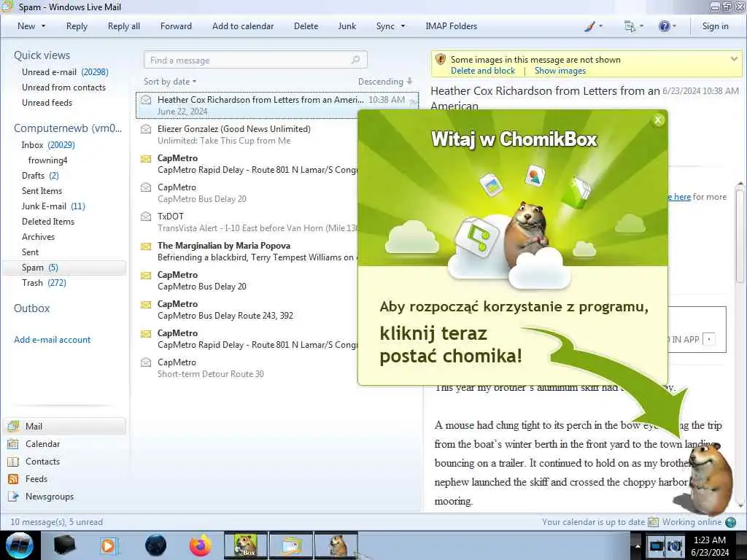This screenshot has height=560, width=747.
Task: Open the Inbox (20029) folder
Action: pyautogui.click(x=48, y=145)
